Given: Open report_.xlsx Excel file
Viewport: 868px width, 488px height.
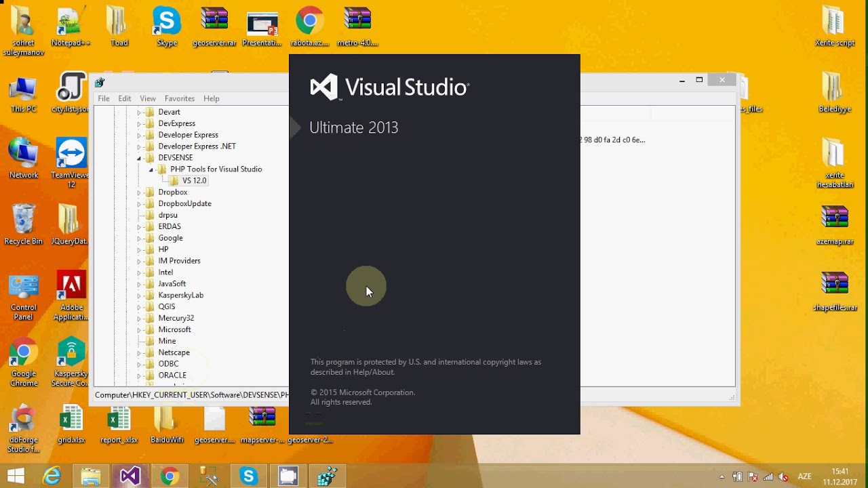Looking at the screenshot, I should (119, 426).
